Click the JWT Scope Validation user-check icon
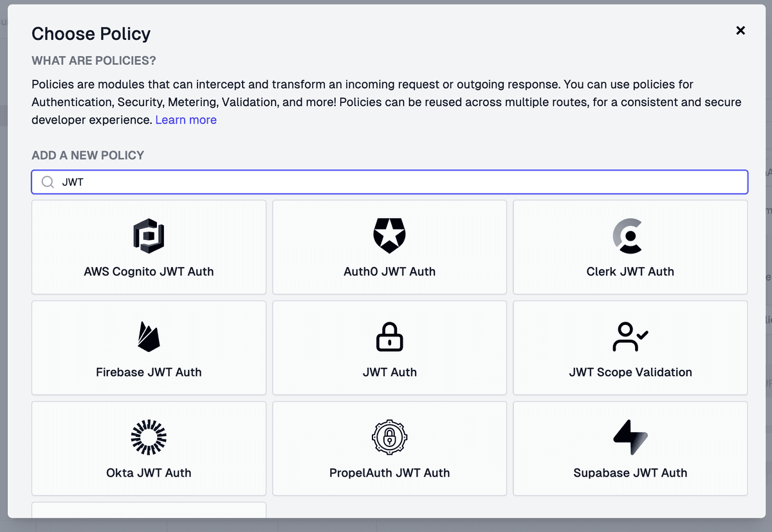Viewport: 772px width, 532px height. click(630, 336)
